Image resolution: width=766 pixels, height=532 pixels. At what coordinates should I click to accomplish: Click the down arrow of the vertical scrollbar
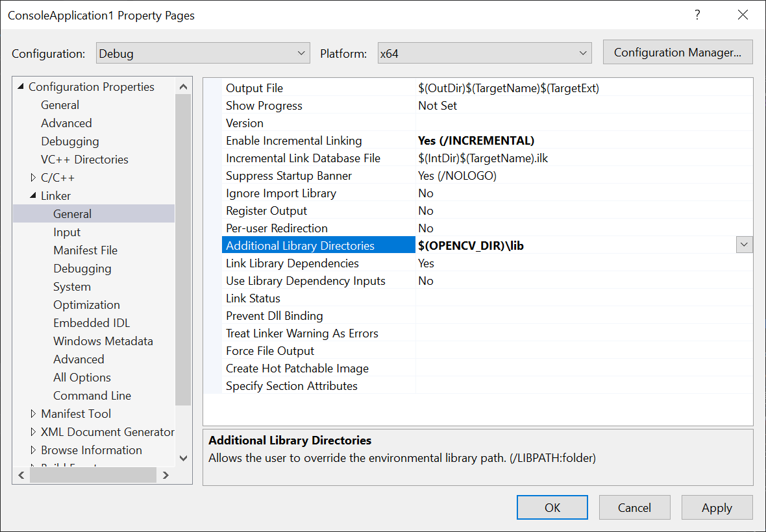183,457
